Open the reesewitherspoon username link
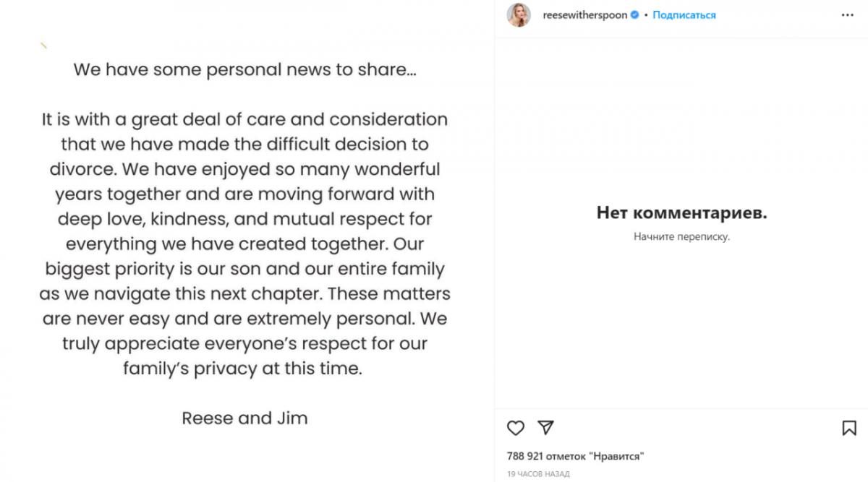 (584, 14)
